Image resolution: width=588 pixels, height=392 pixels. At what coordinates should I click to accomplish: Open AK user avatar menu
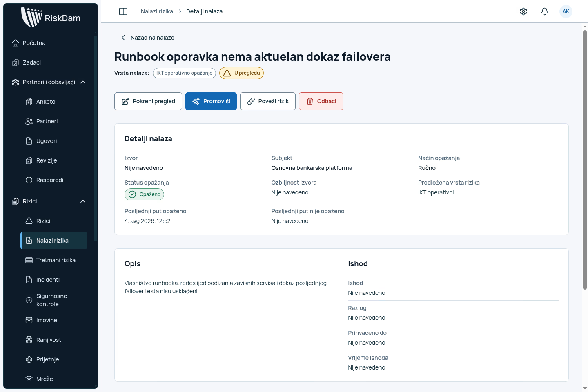[x=566, y=11]
